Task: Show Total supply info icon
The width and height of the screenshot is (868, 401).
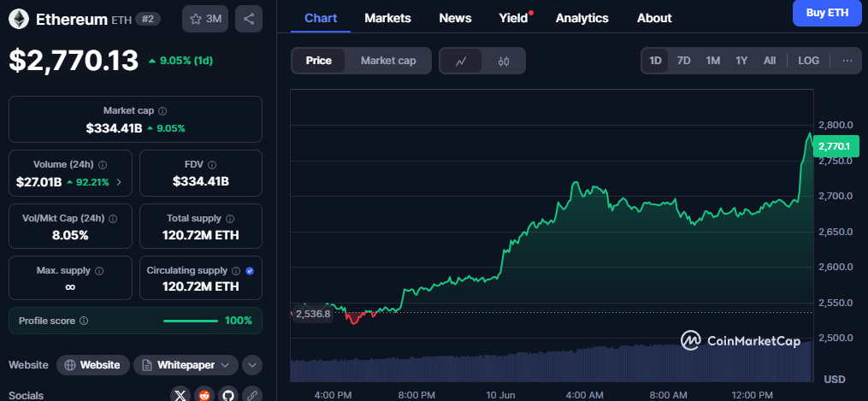Action: tap(230, 219)
